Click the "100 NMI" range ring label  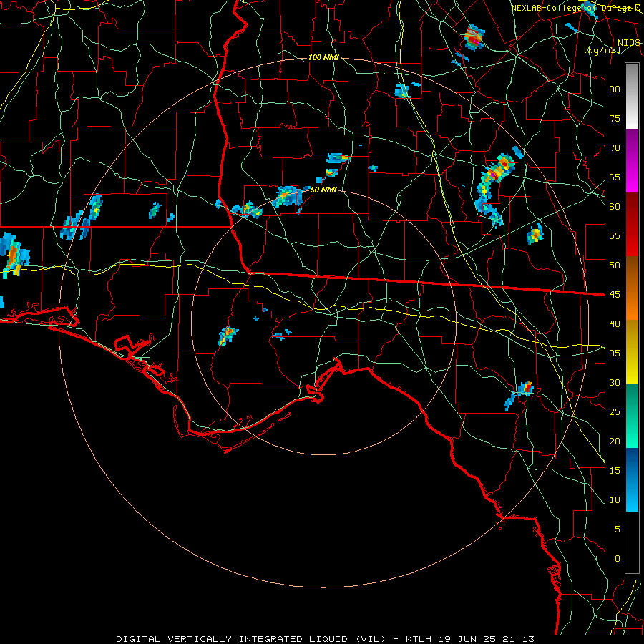[x=323, y=57]
